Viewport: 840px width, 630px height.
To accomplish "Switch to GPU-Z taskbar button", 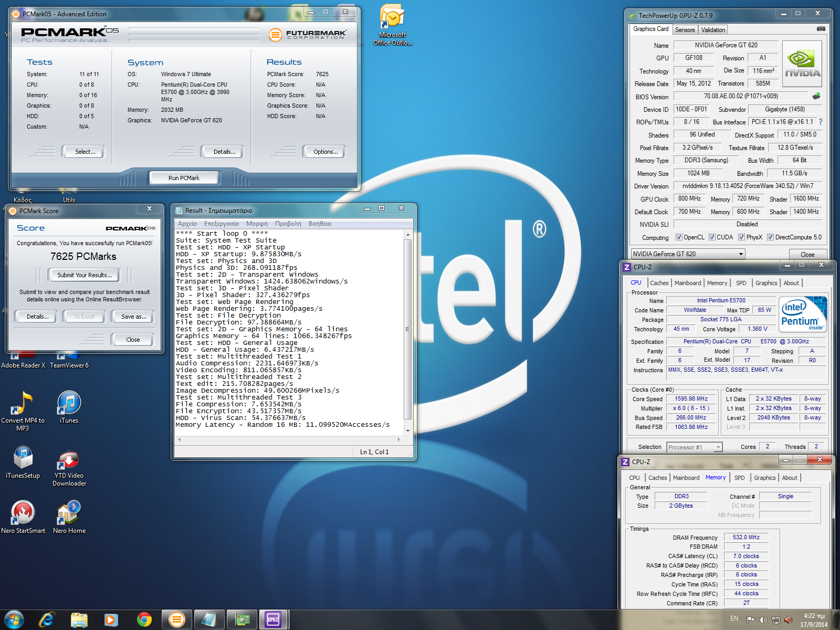I will click(x=241, y=620).
